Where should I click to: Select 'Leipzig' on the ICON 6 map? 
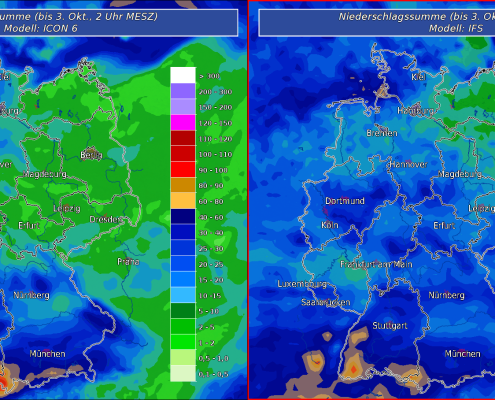pos(67,209)
